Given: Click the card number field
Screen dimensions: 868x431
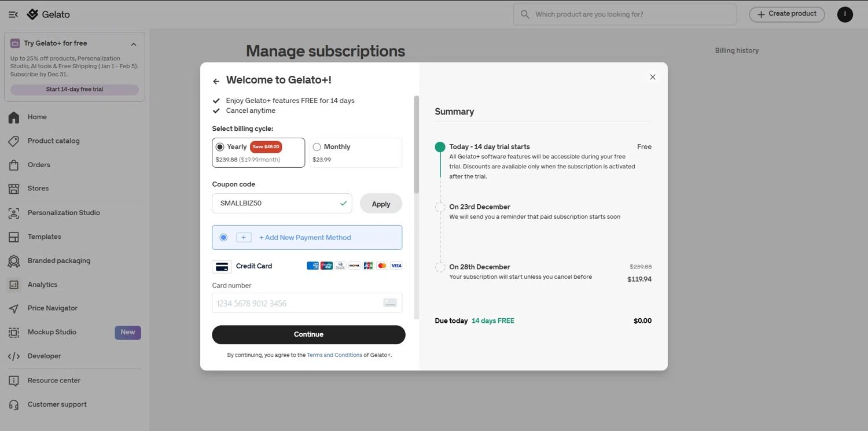Looking at the screenshot, I should coord(307,303).
